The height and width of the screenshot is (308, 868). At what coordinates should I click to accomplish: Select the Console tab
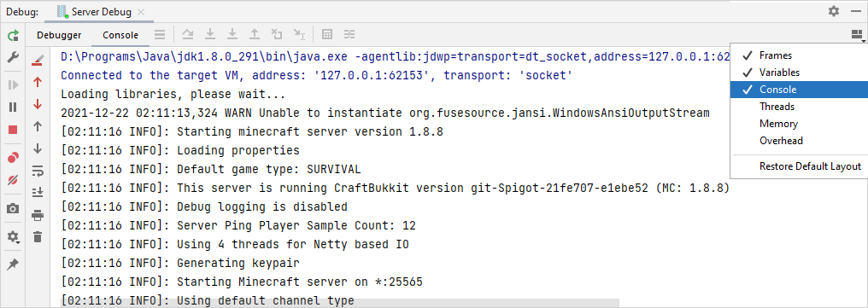[120, 35]
